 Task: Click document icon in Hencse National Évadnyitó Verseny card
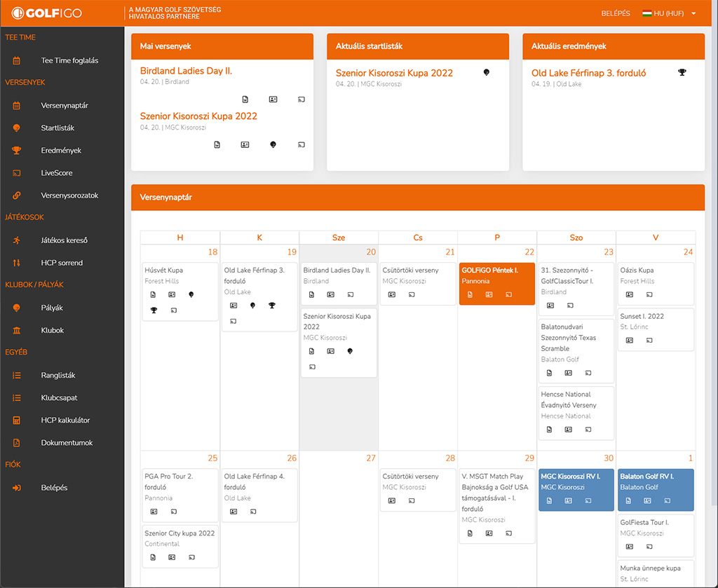(x=550, y=430)
